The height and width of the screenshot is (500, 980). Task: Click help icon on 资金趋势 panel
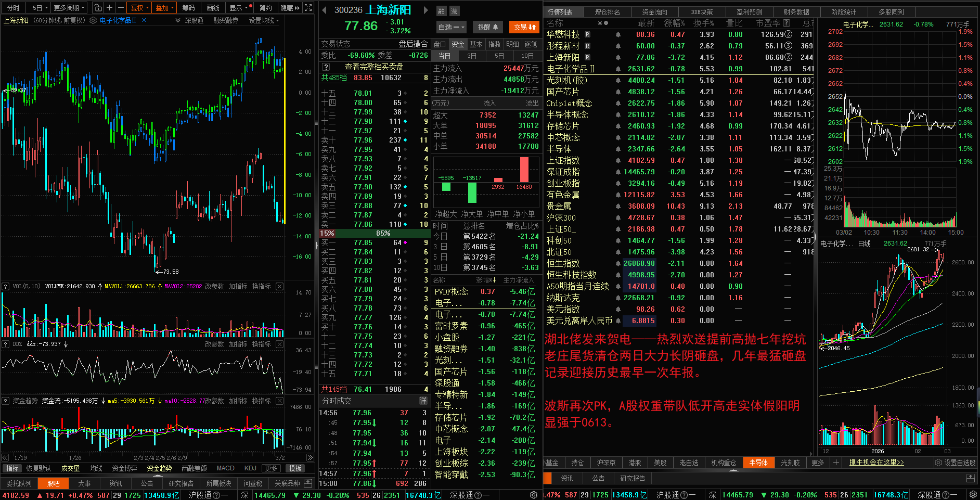pos(6,401)
